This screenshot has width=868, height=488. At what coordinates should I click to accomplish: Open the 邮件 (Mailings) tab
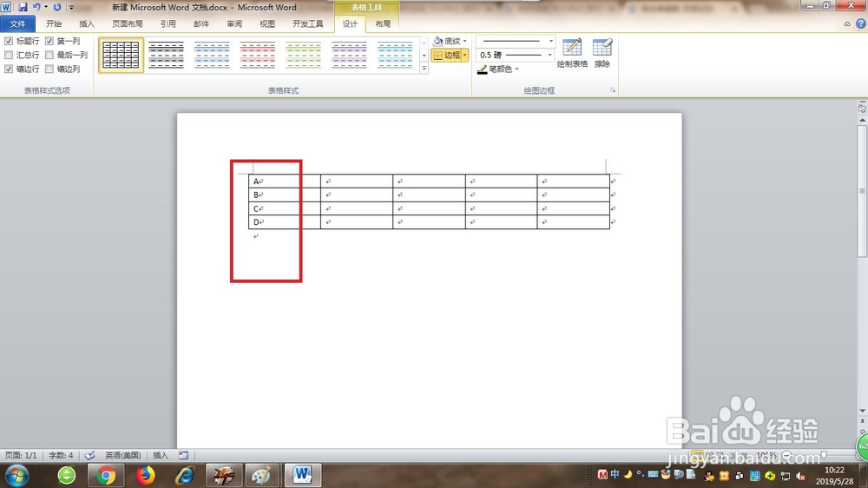click(201, 23)
